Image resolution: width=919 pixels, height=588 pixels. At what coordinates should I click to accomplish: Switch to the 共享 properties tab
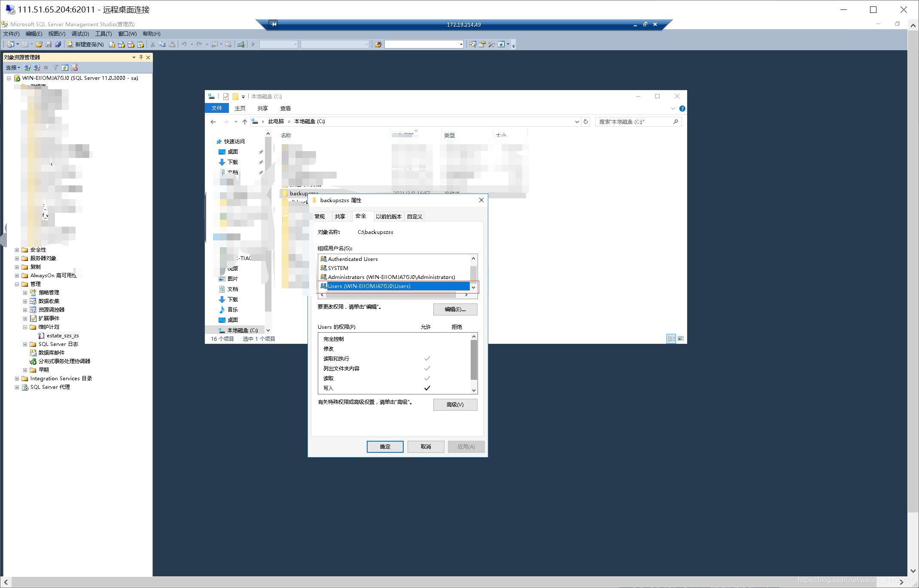340,216
